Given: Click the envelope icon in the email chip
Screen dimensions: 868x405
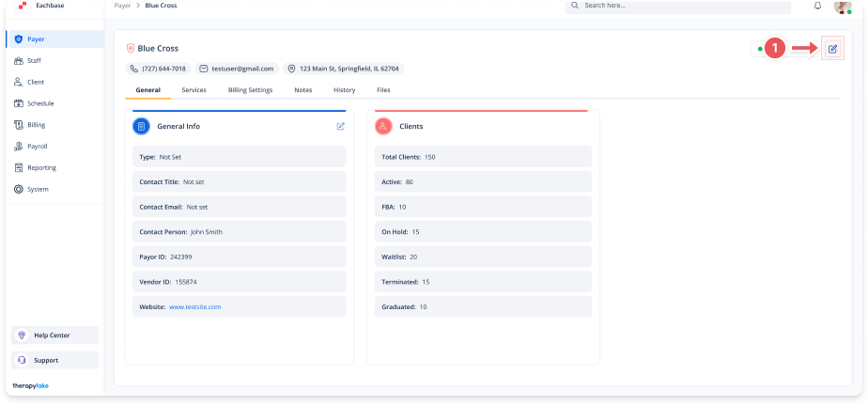Looking at the screenshot, I should coord(204,69).
